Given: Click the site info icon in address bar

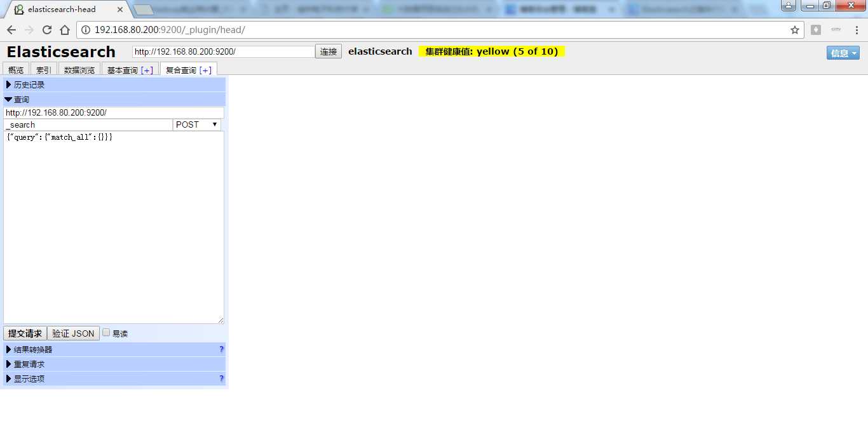Looking at the screenshot, I should 86,30.
